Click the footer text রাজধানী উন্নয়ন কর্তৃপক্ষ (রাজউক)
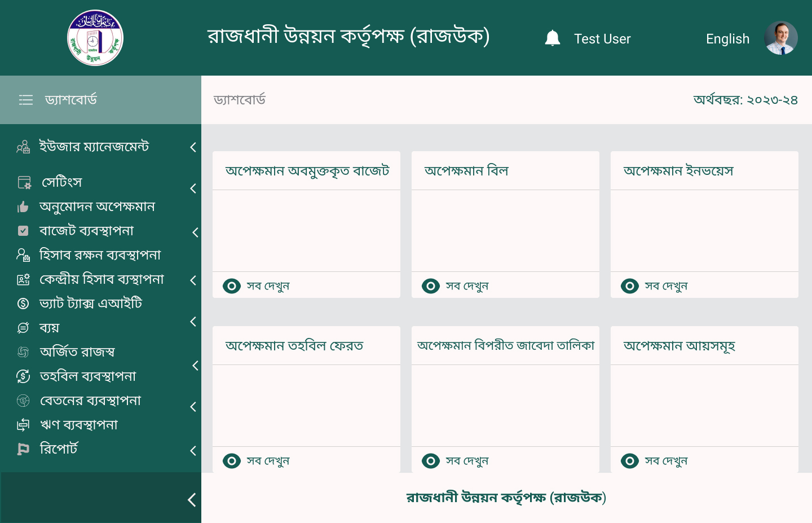The height and width of the screenshot is (523, 812). point(506,498)
